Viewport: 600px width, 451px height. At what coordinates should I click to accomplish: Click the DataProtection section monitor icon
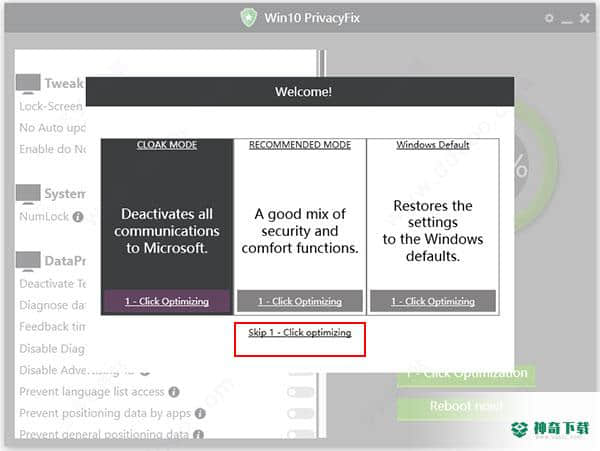pos(28,261)
